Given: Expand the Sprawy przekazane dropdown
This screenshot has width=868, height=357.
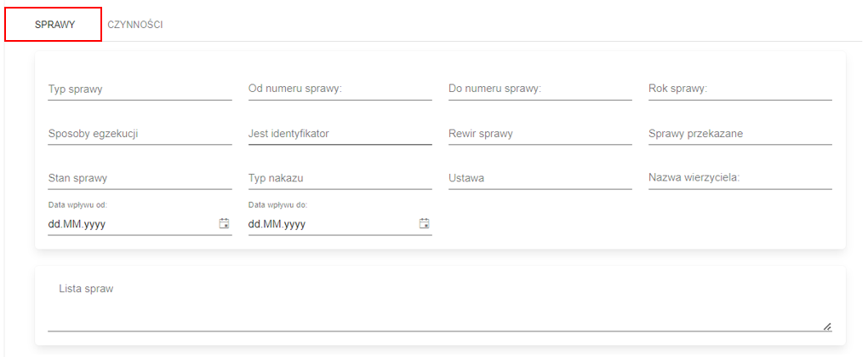Looking at the screenshot, I should (x=740, y=134).
